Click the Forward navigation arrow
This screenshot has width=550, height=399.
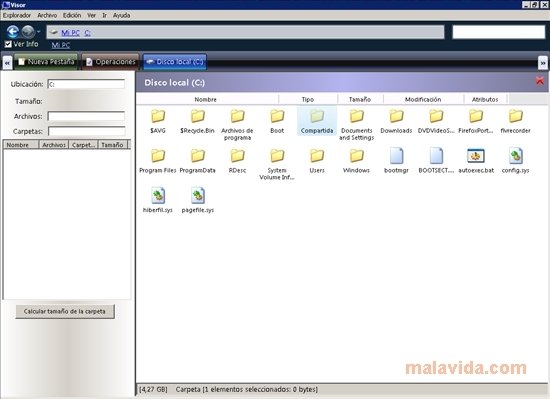(x=28, y=32)
